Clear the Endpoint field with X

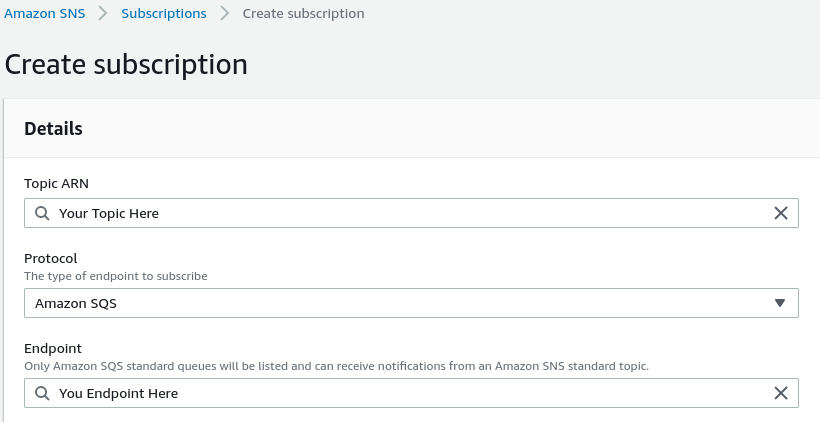point(781,393)
